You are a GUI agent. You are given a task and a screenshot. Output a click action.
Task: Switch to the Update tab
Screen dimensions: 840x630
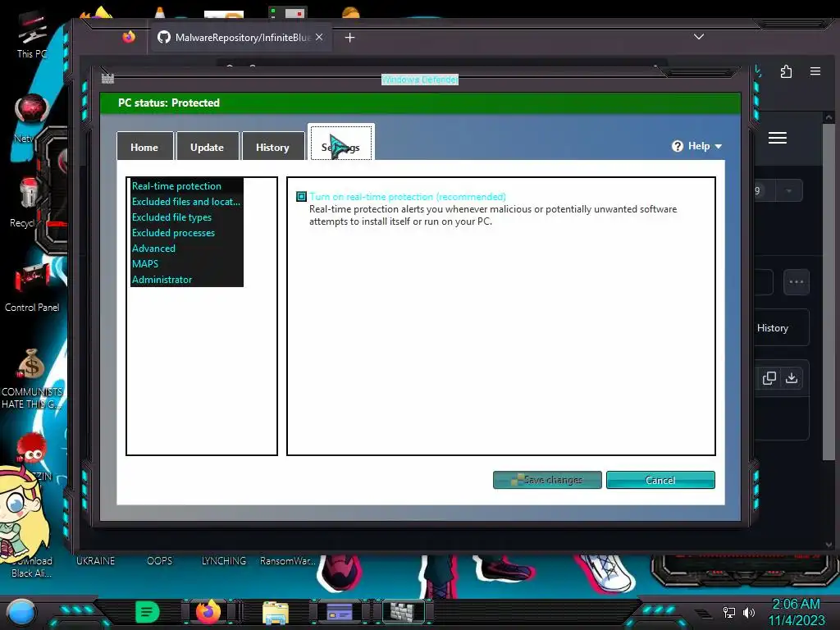208,147
